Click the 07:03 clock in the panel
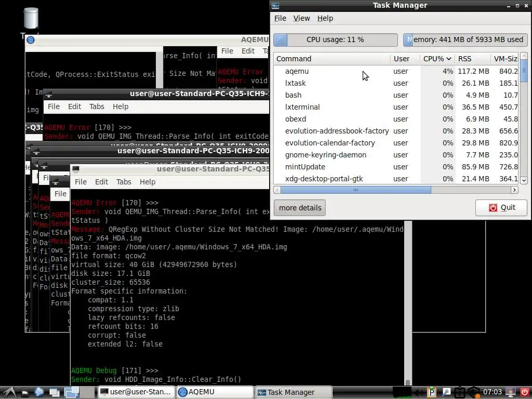The width and height of the screenshot is (532, 399). point(493,392)
